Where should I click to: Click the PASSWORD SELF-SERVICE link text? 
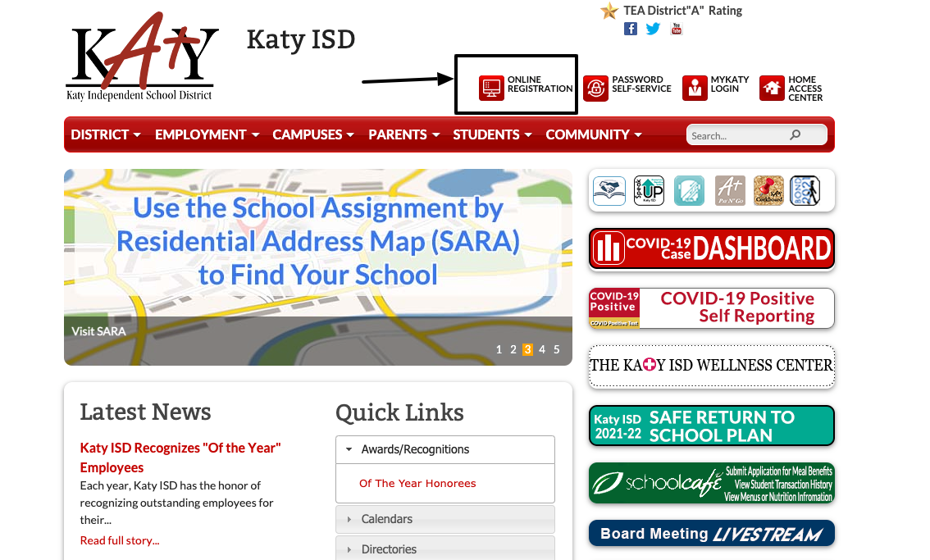642,84
